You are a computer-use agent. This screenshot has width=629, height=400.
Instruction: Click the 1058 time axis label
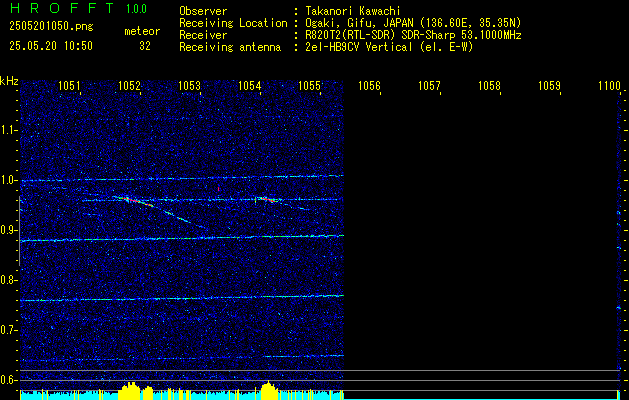click(489, 86)
